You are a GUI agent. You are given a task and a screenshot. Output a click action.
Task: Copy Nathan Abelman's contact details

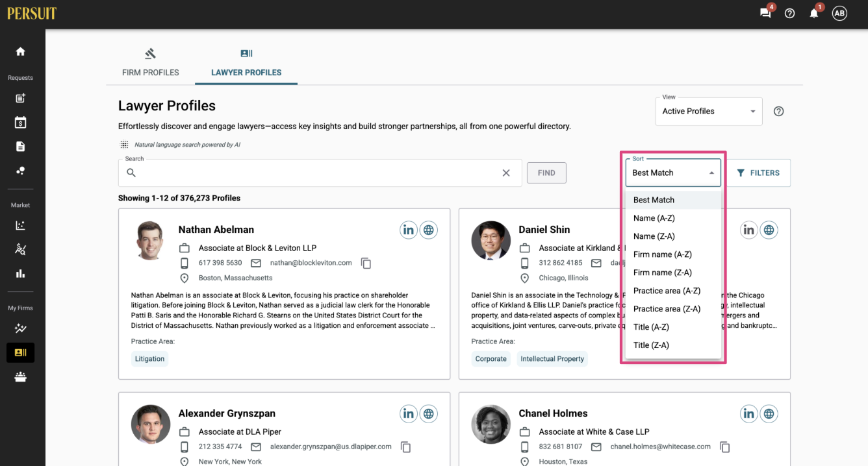click(x=366, y=263)
